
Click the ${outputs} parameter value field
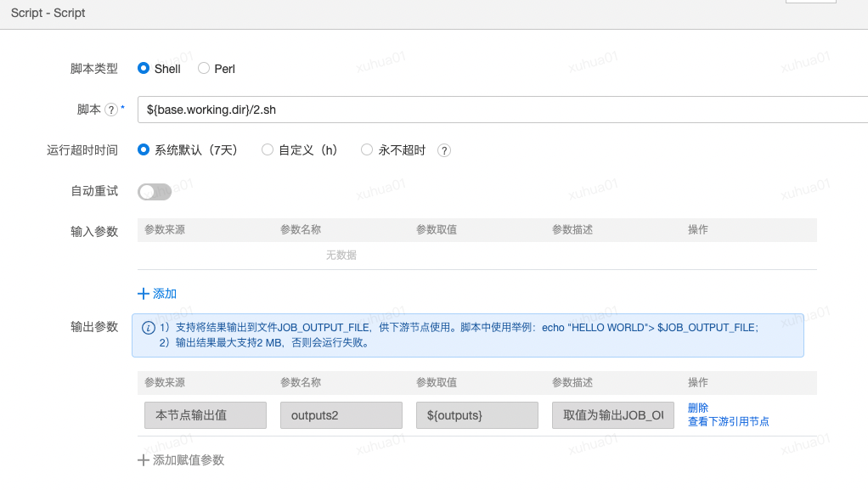pos(476,415)
